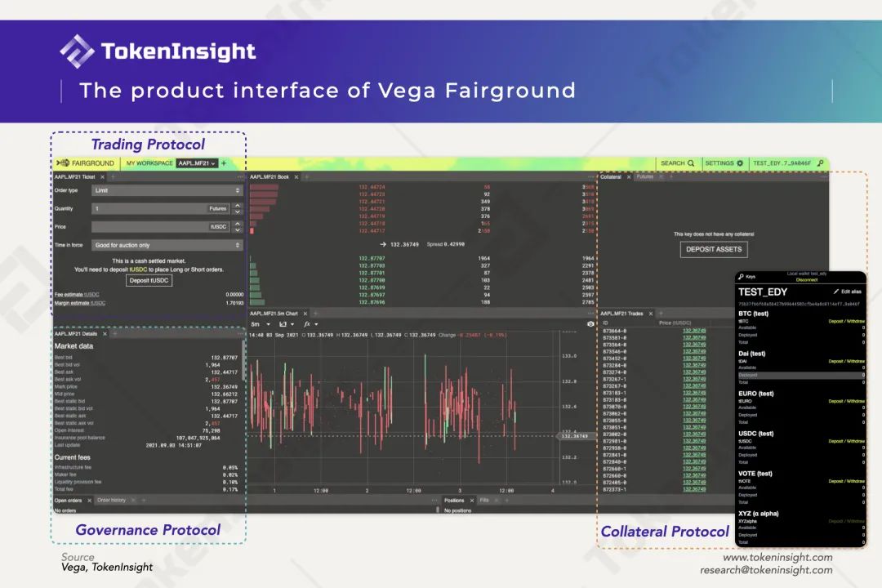Image resolution: width=882 pixels, height=588 pixels.
Task: Close the AAPL.MF21.5m Chart tab
Action: click(x=305, y=314)
